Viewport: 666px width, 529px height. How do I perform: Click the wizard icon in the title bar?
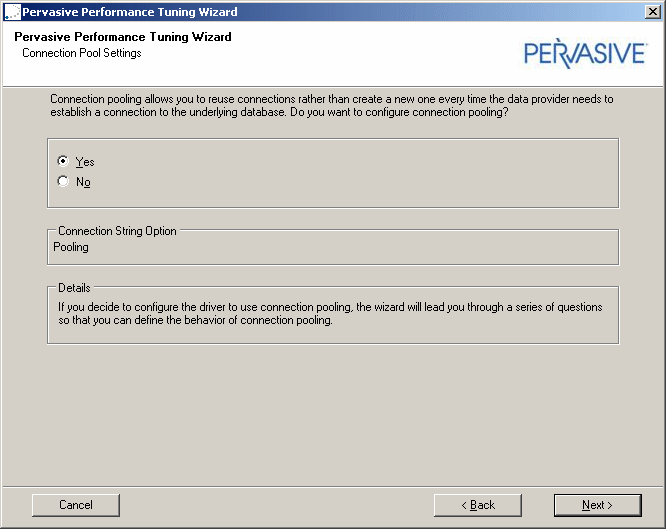[11, 12]
